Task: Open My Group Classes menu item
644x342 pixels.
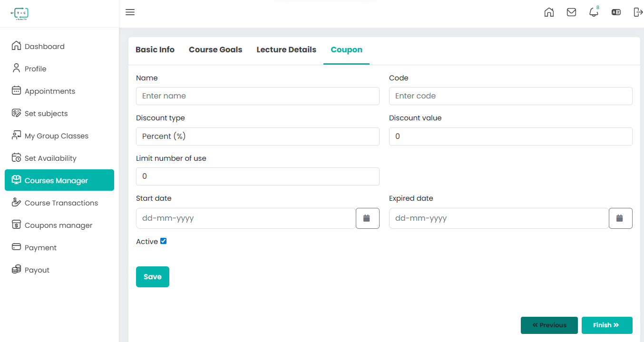Action: (59, 136)
